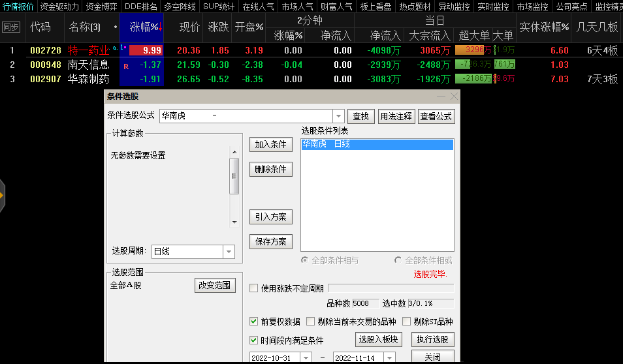Open 热点题材 tab
623x364 pixels.
click(x=415, y=7)
